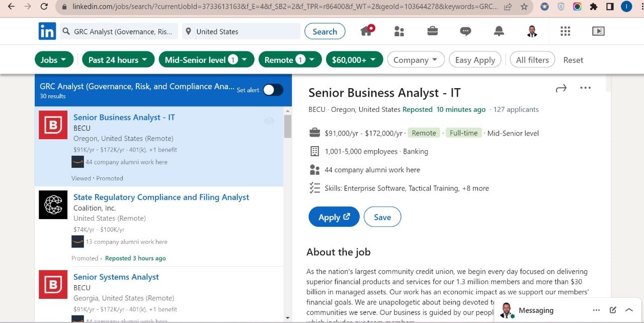Open the Jobs briefcase icon
Image resolution: width=644 pixels, height=323 pixels.
(x=432, y=31)
